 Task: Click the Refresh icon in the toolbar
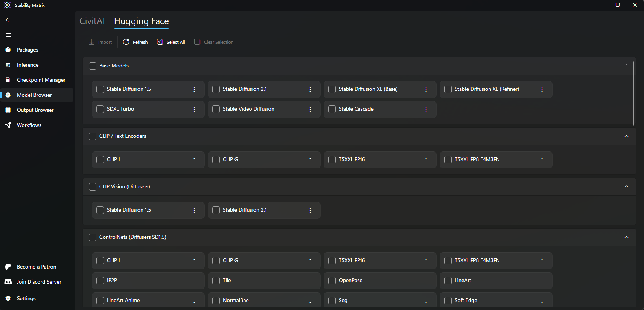[x=126, y=42]
